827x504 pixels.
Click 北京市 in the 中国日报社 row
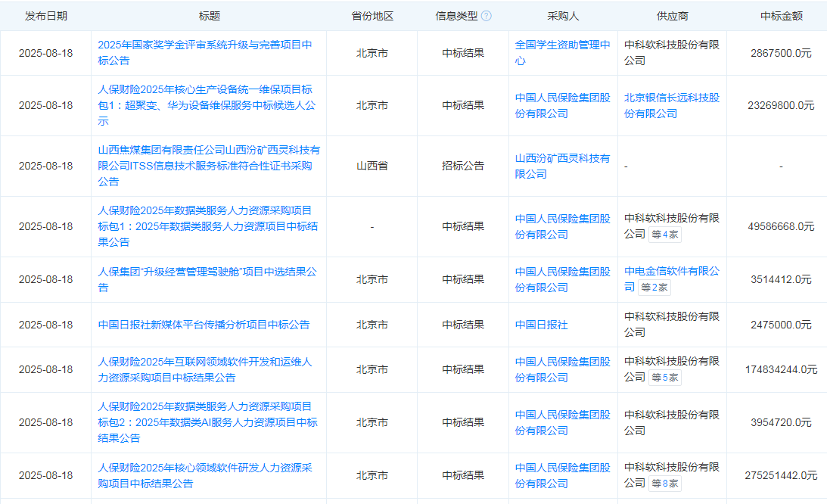click(372, 325)
